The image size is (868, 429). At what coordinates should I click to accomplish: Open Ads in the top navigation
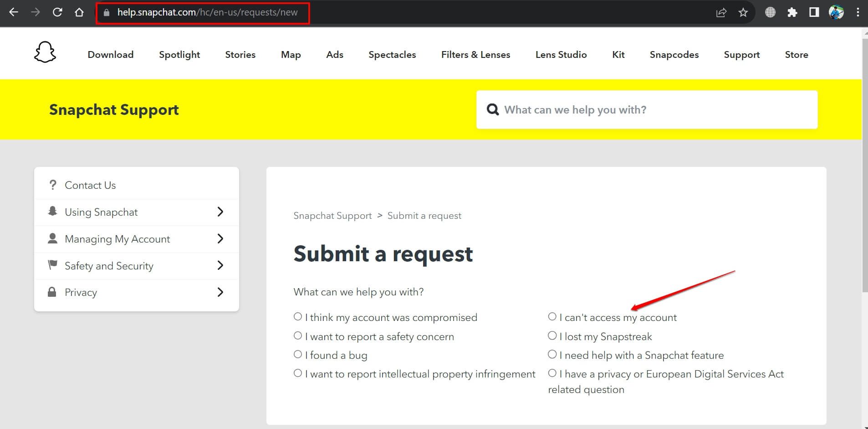point(335,54)
